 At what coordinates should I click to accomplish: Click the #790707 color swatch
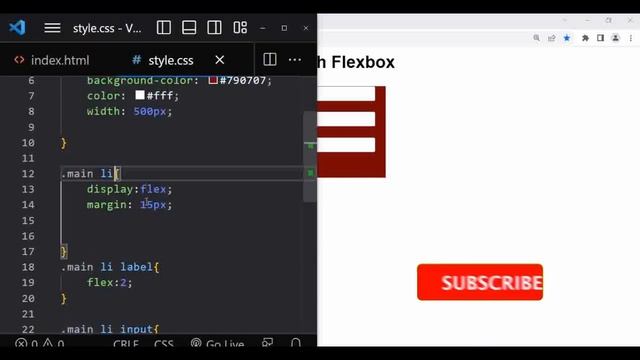(x=213, y=80)
